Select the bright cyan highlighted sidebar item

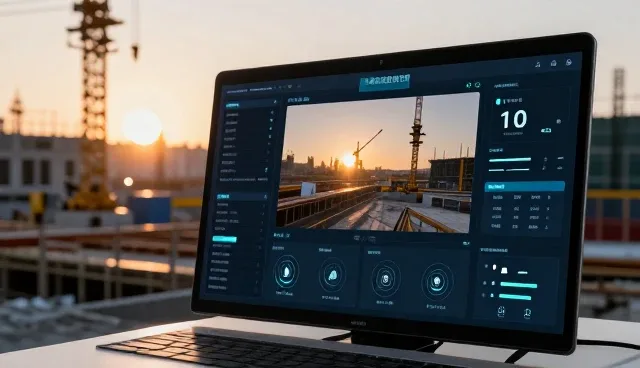coord(224,239)
